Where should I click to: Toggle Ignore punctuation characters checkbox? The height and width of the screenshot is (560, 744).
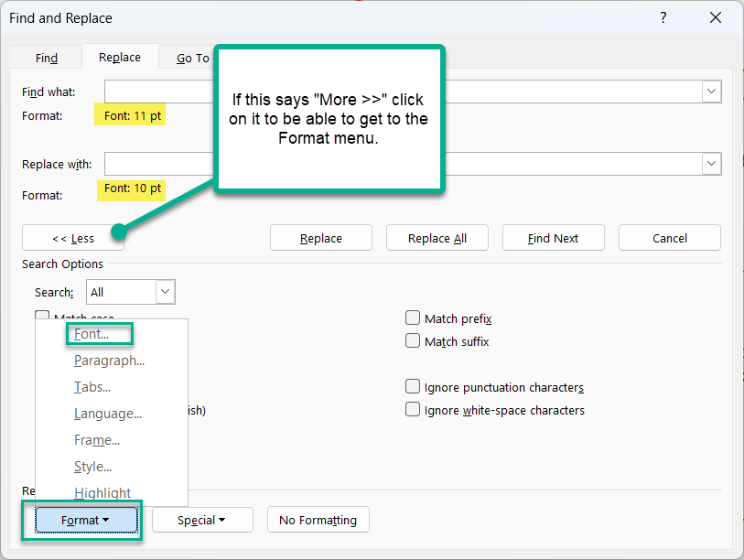(413, 387)
